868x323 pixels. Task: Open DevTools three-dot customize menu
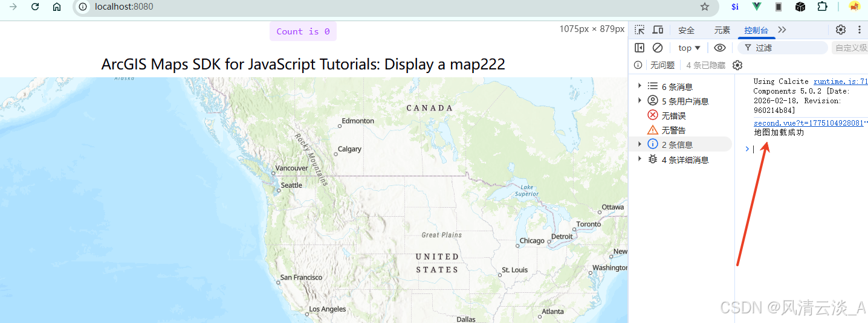(x=859, y=30)
